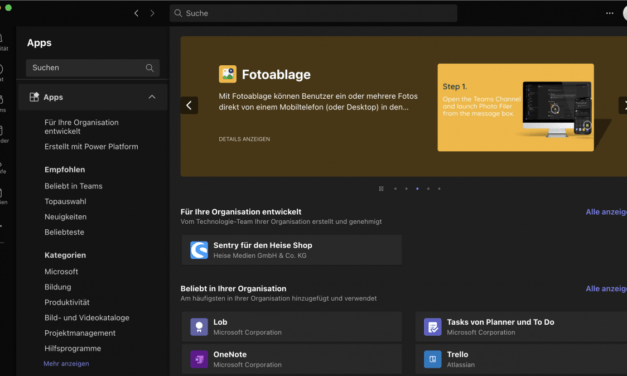Image resolution: width=627 pixels, height=376 pixels.
Task: Click the OneNote app icon
Action: coord(199,359)
